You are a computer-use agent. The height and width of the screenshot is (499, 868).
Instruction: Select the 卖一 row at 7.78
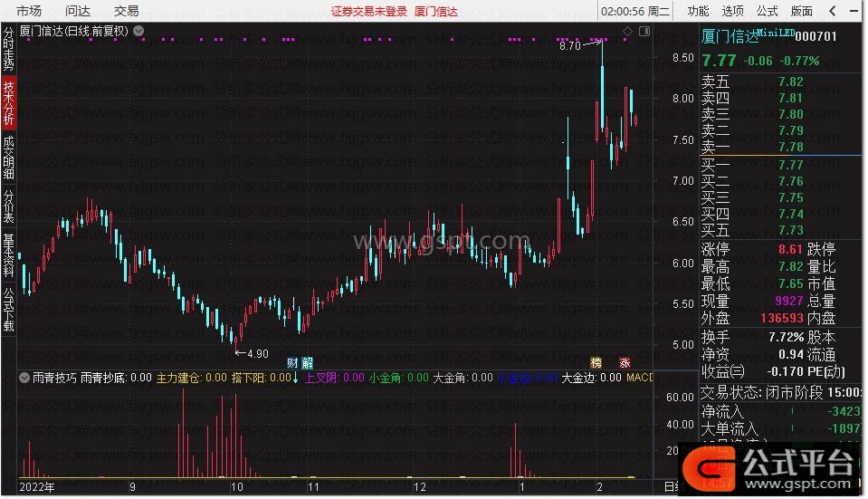781,148
